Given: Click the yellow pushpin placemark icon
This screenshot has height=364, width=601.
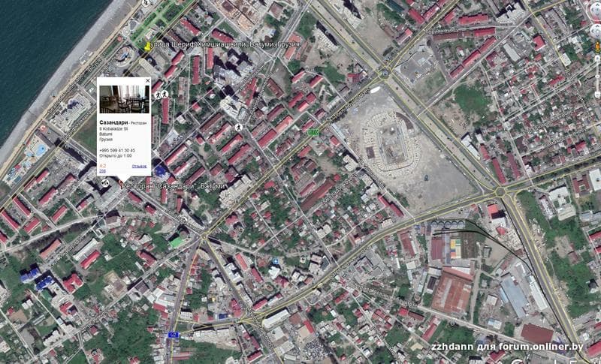Looking at the screenshot, I should pos(147,47).
